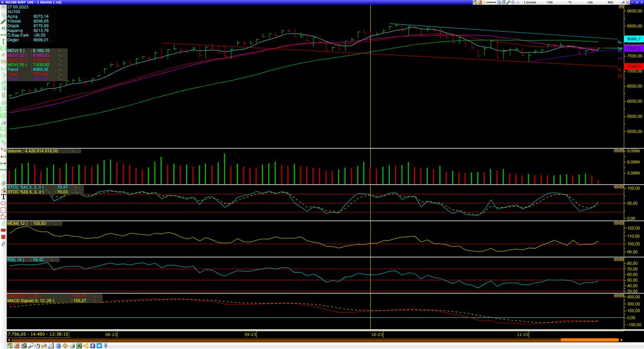Click the 09-23 date axis label

(x=251, y=334)
